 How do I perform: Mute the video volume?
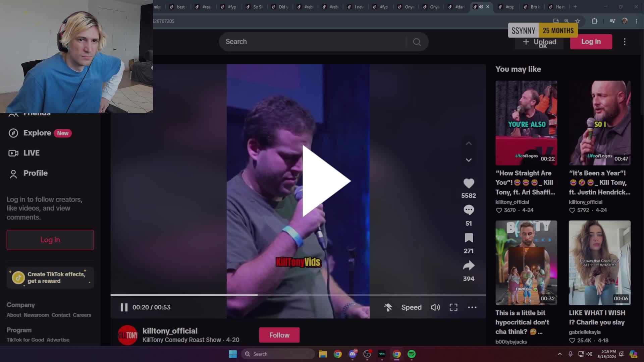(x=435, y=307)
